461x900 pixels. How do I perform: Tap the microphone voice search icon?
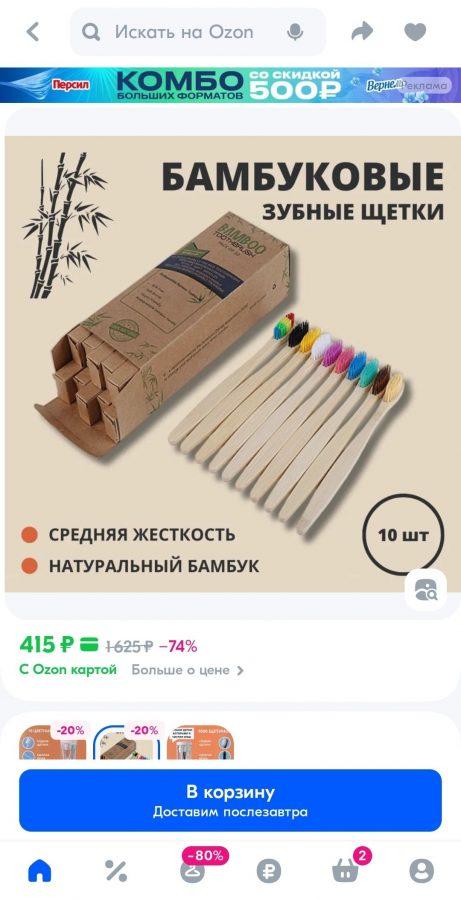[295, 32]
